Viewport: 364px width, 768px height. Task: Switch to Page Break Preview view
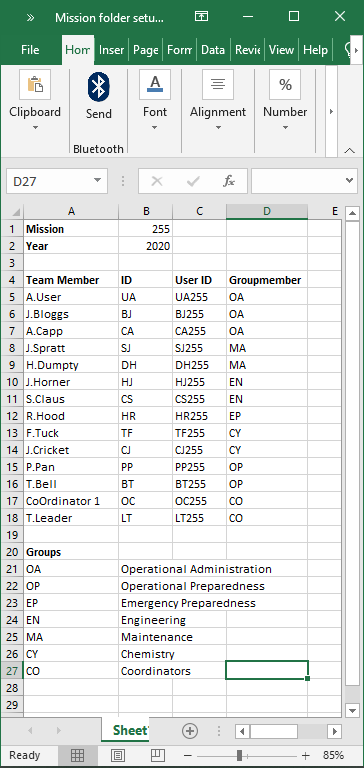click(x=157, y=755)
